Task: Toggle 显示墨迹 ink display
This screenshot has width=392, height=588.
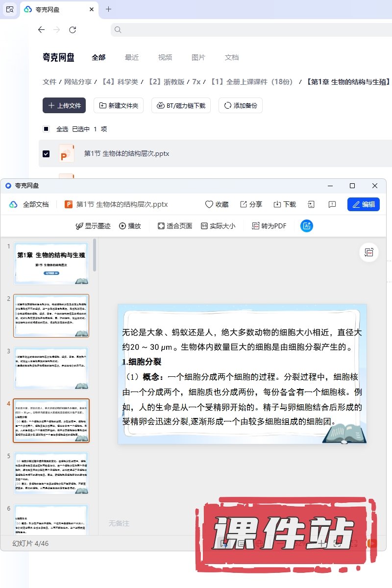Action: [x=93, y=226]
